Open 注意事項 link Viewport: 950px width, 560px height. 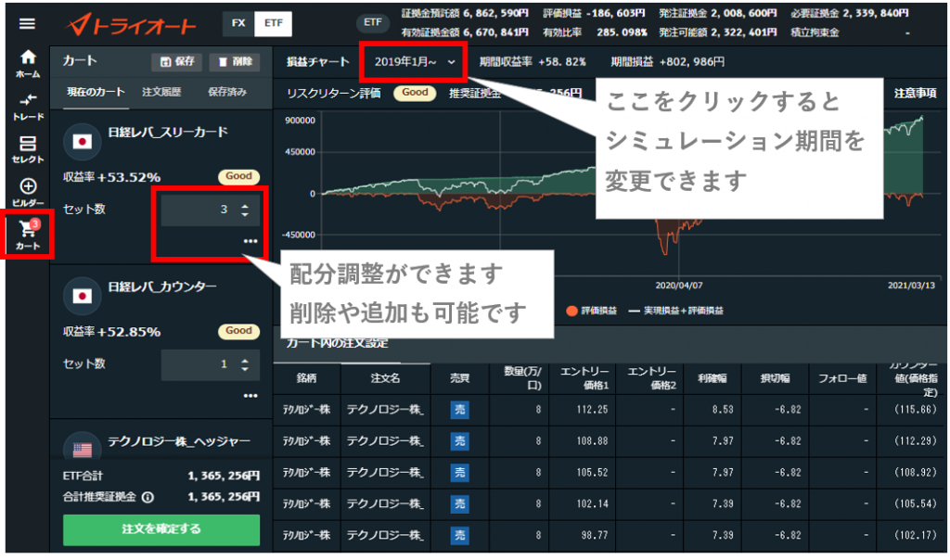[x=915, y=93]
